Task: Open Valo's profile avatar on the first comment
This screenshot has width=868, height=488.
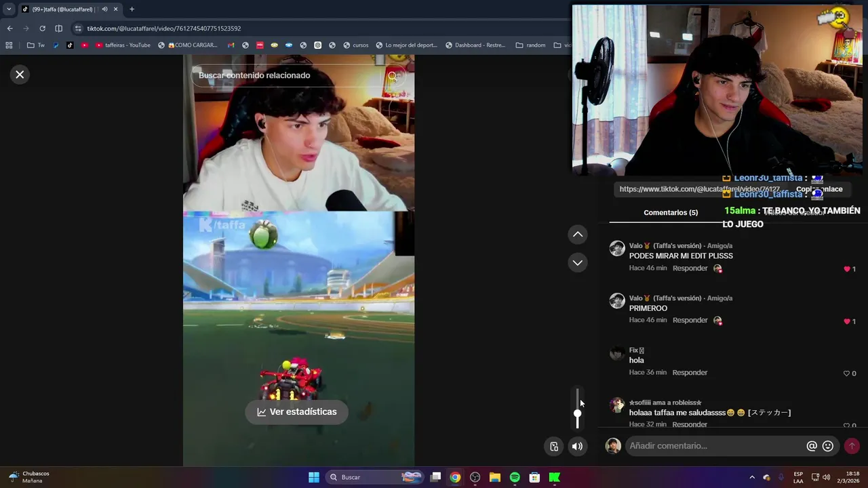Action: click(x=617, y=249)
